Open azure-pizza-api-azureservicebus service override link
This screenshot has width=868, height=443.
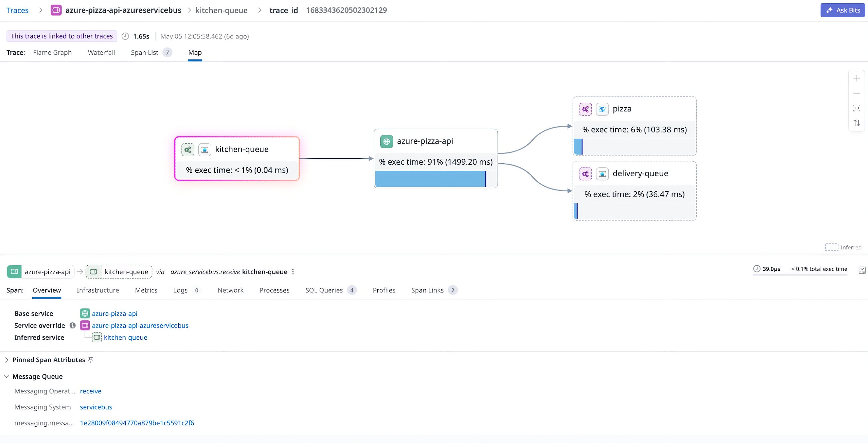(140, 326)
